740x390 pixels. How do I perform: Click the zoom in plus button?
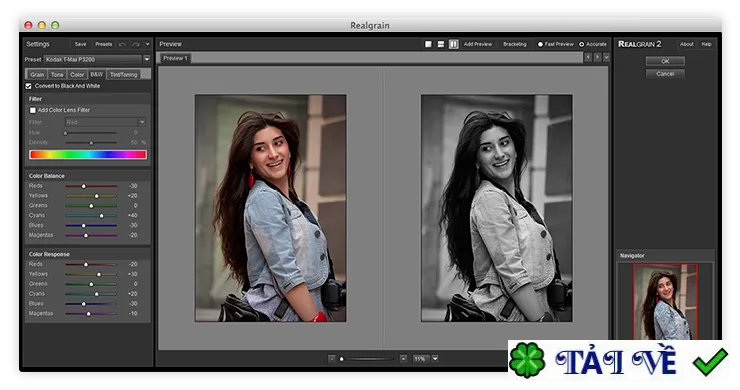tap(404, 359)
